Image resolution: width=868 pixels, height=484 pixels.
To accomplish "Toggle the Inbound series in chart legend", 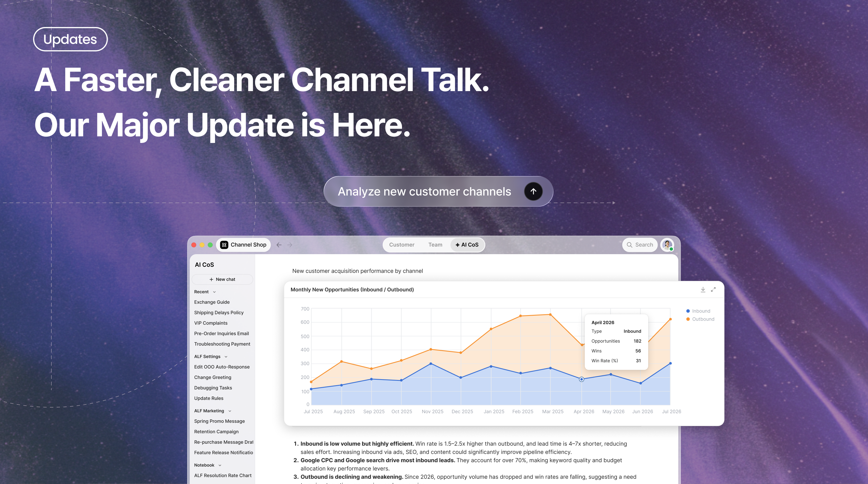I will click(698, 311).
